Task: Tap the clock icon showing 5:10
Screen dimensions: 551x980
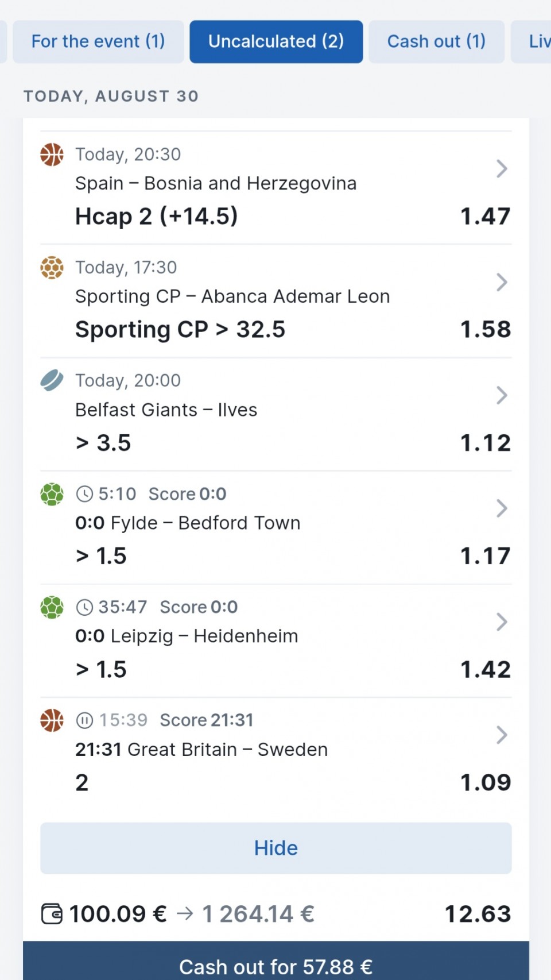Action: [x=84, y=494]
